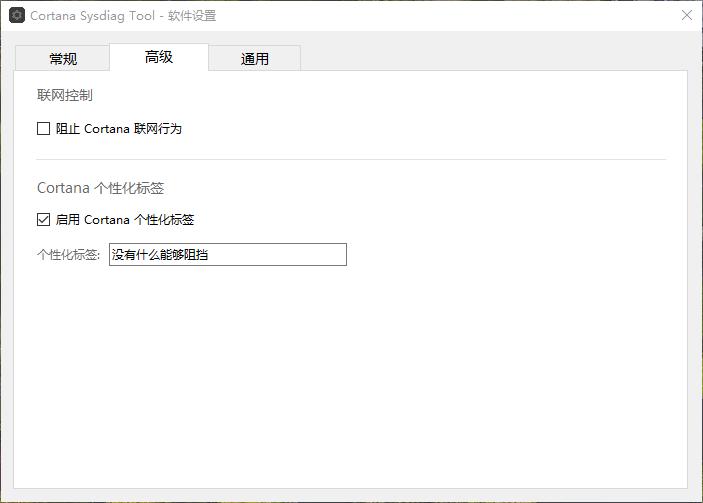This screenshot has width=703, height=503.
Task: Uncheck 启用 Cortana 个性化标签 checkbox
Action: pyautogui.click(x=43, y=220)
